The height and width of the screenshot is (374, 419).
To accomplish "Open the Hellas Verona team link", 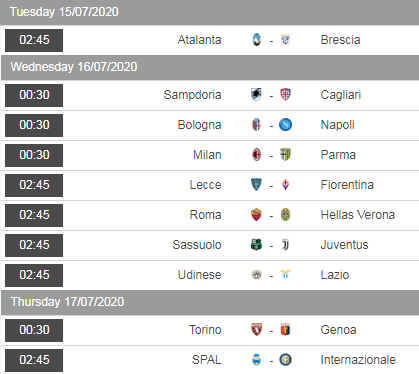I will click(358, 215).
